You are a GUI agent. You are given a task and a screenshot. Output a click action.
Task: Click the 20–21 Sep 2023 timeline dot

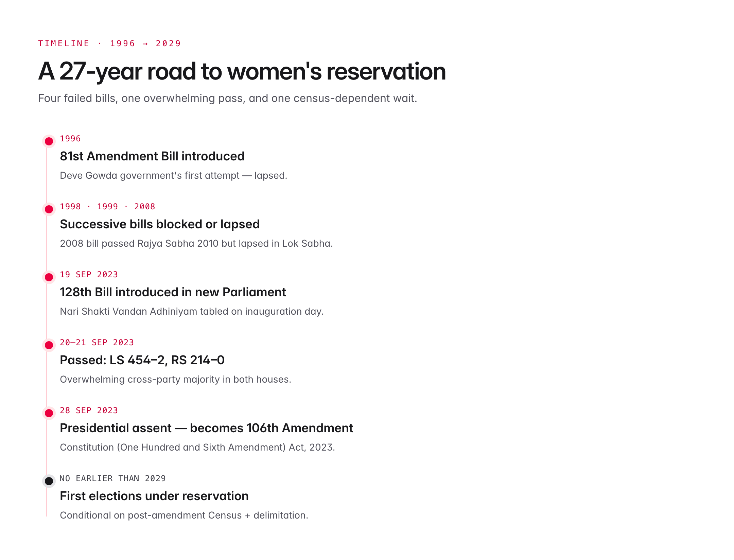[x=49, y=345]
